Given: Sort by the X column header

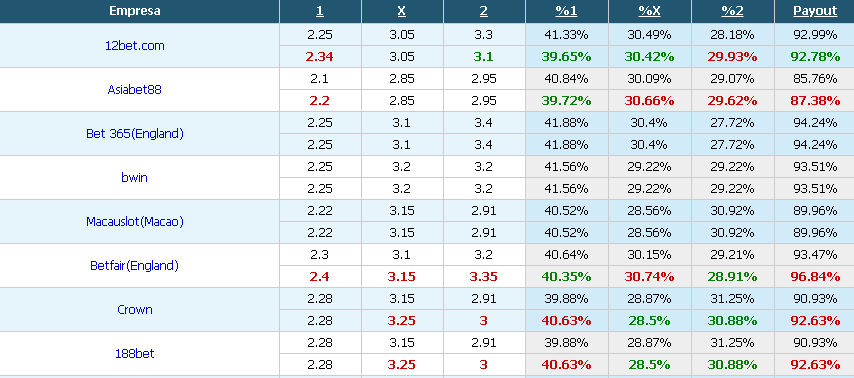Looking at the screenshot, I should [401, 11].
